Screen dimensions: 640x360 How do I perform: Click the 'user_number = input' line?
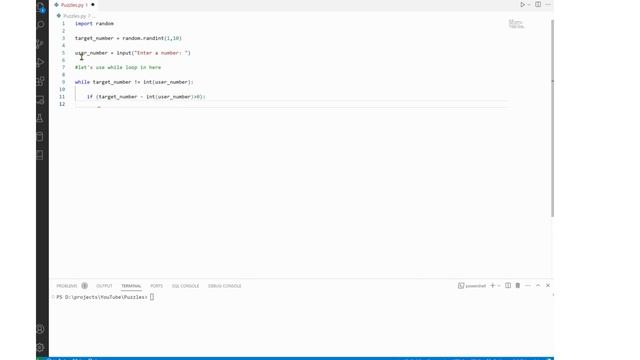[x=133, y=53]
